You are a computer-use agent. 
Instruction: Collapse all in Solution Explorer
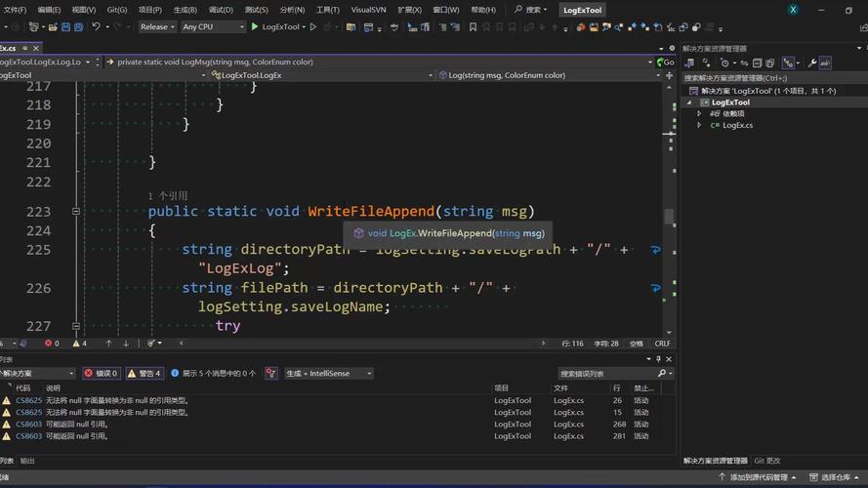[757, 63]
